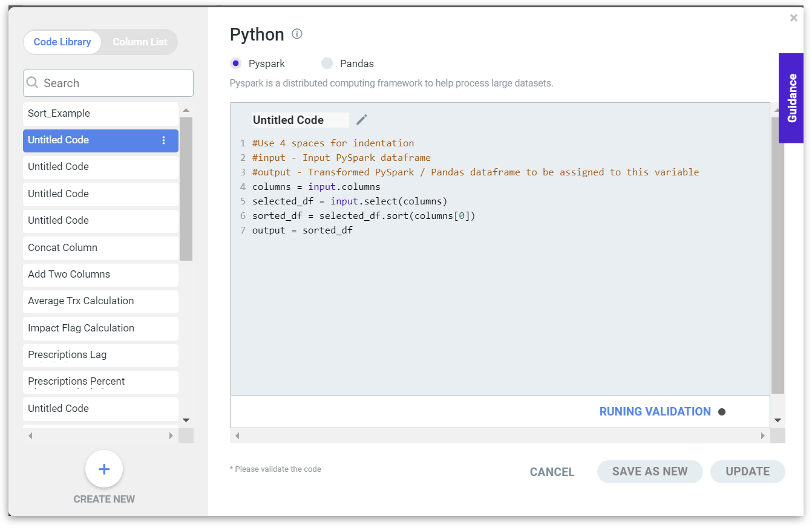The image size is (812, 528).
Task: Open the Concat Column code item
Action: pos(100,248)
